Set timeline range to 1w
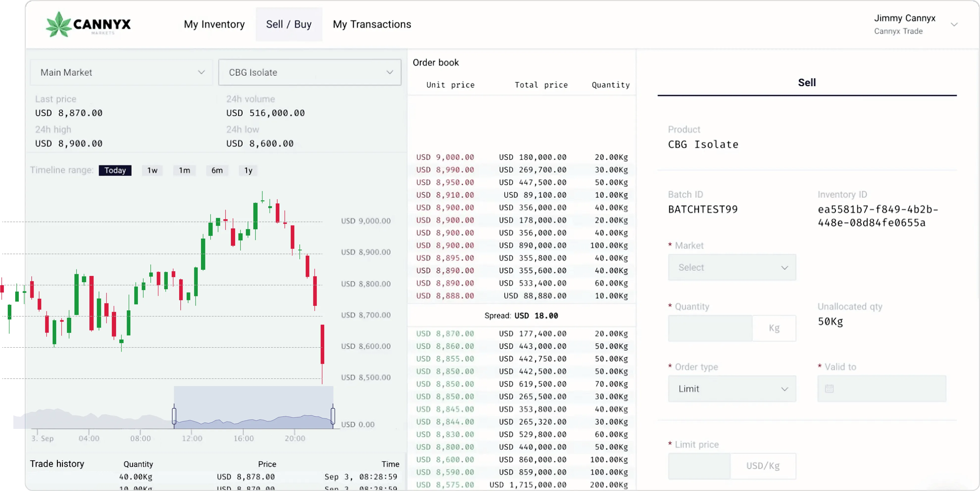 tap(152, 170)
